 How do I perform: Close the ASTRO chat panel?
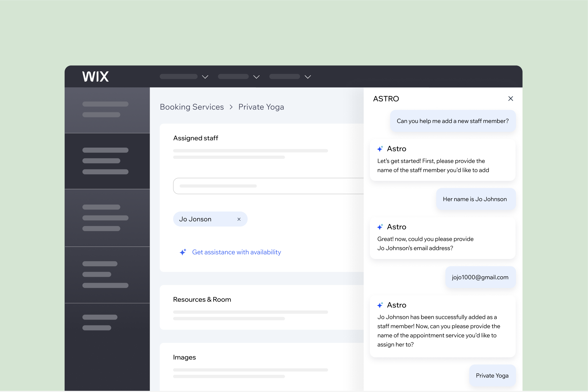click(x=510, y=99)
